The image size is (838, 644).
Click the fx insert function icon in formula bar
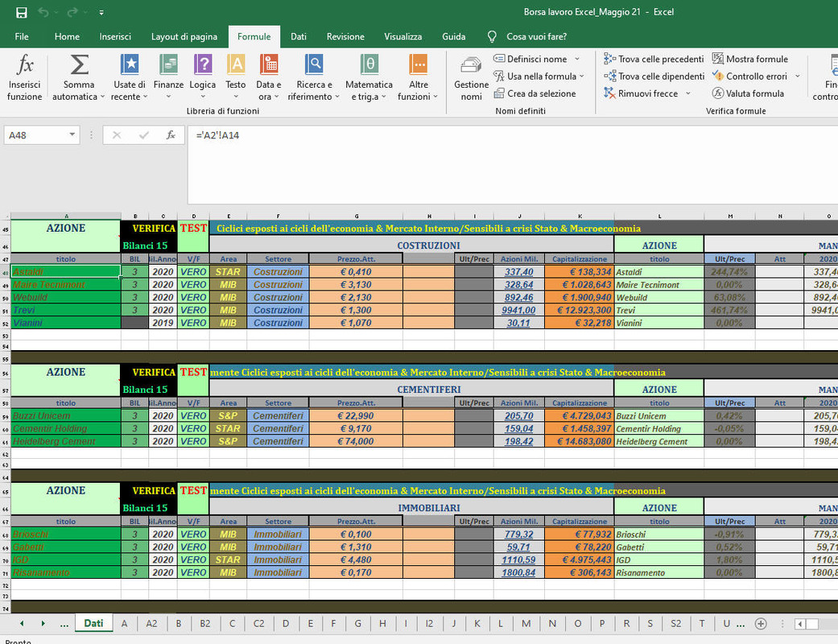[x=171, y=135]
